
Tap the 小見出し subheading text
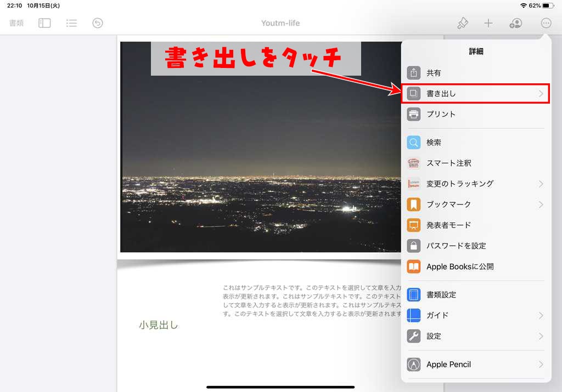[x=159, y=325]
